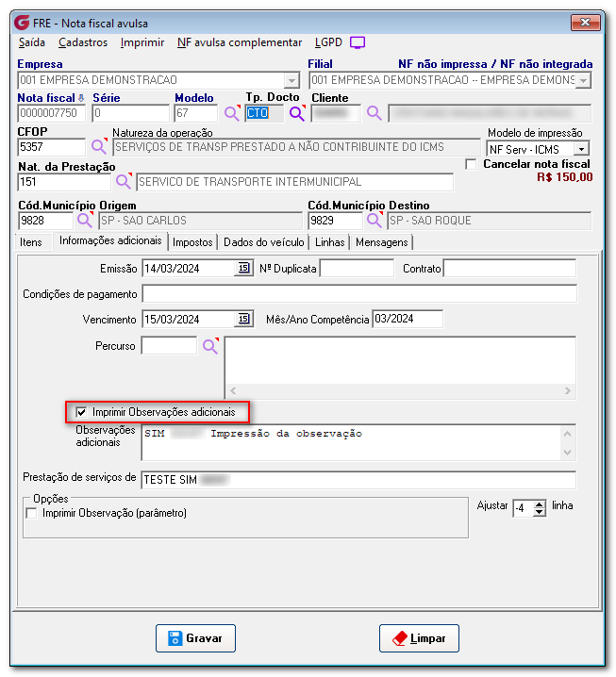This screenshot has height=677, width=616.
Task: Click the Percurso code input field
Action: pos(169,346)
